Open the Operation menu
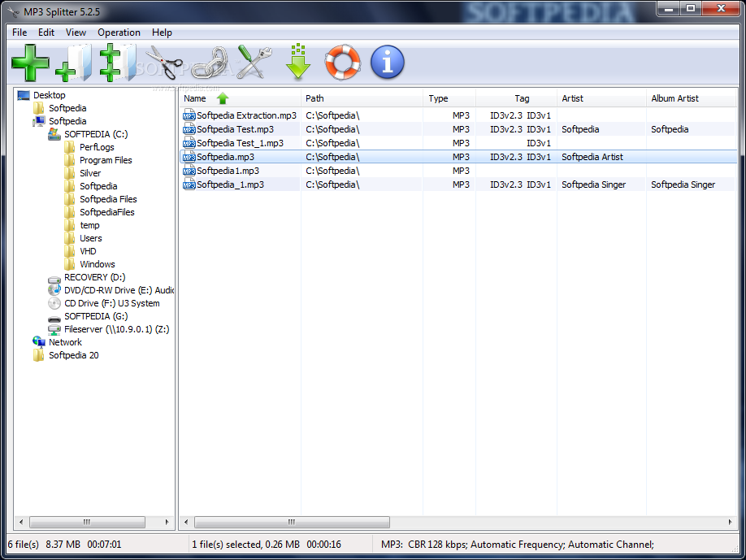This screenshot has width=746, height=560. click(119, 33)
